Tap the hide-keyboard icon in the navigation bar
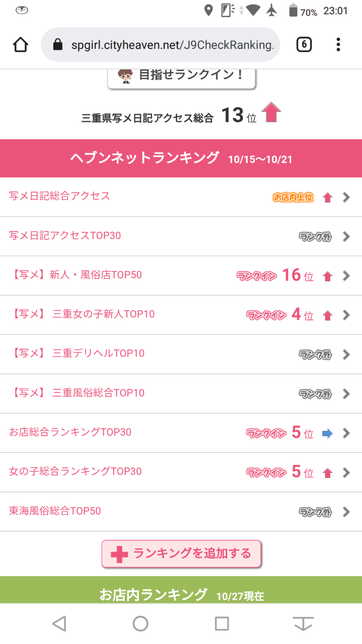Image resolution: width=362 pixels, height=644 pixels. pyautogui.click(x=303, y=624)
